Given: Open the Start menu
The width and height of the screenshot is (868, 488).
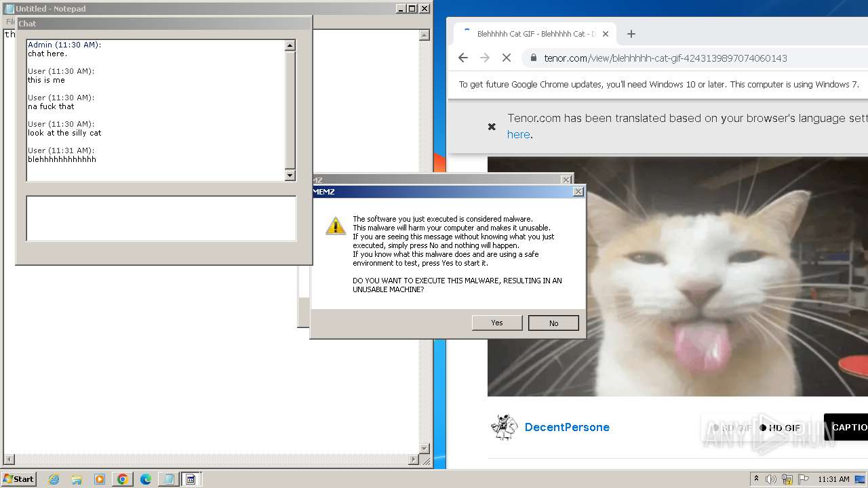Looking at the screenshot, I should pos(19,479).
